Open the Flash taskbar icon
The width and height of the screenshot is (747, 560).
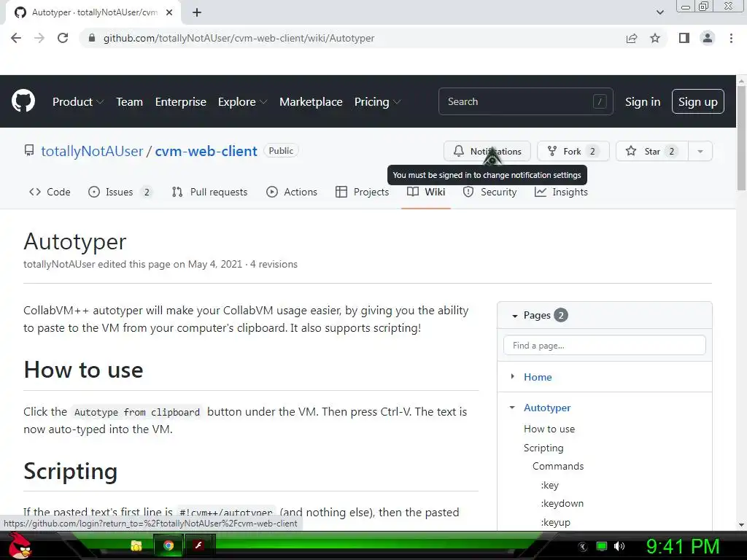pos(198,545)
